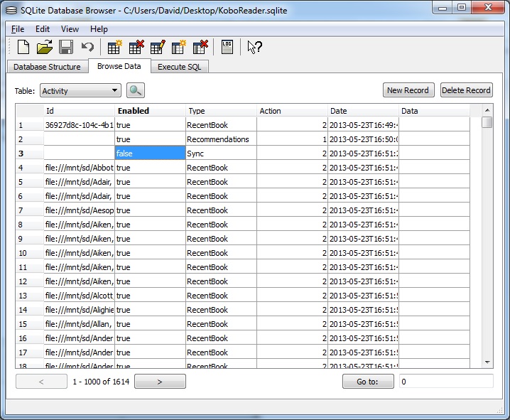
Task: Click the Type column header
Action: click(x=221, y=111)
